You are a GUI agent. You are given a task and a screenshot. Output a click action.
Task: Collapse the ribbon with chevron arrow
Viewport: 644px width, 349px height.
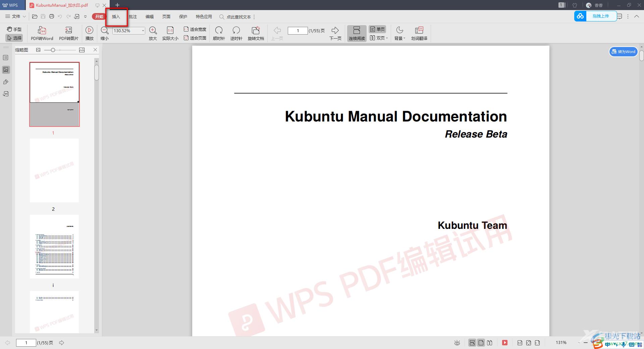pyautogui.click(x=636, y=16)
